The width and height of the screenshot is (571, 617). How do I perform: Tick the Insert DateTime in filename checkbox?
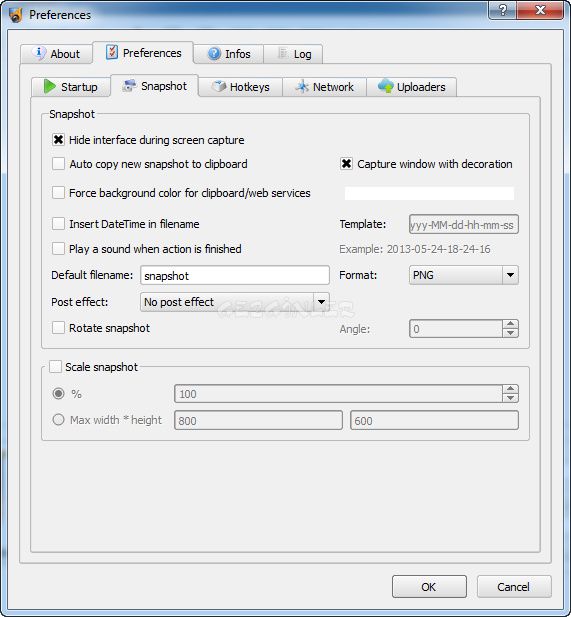(x=58, y=224)
